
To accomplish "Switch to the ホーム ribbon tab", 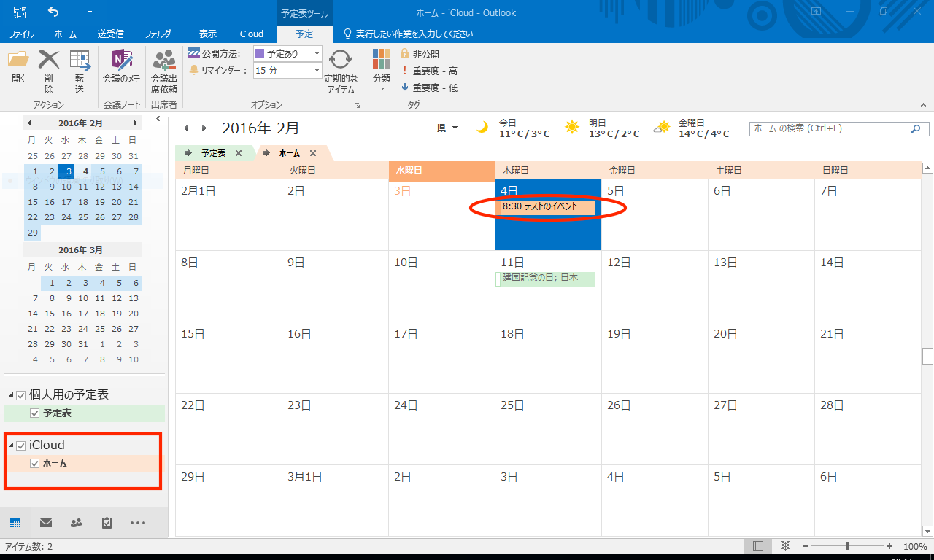I will (66, 34).
